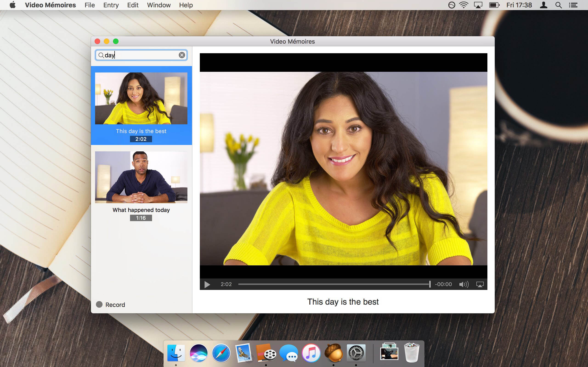Play the video with the play button
This screenshot has width=588, height=367.
pos(207,284)
